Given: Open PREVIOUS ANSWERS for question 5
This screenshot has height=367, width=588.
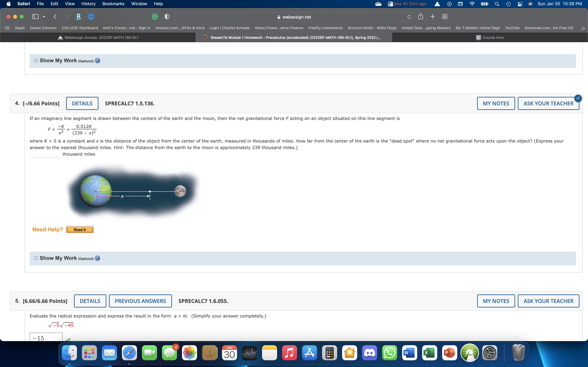Looking at the screenshot, I should (140, 301).
